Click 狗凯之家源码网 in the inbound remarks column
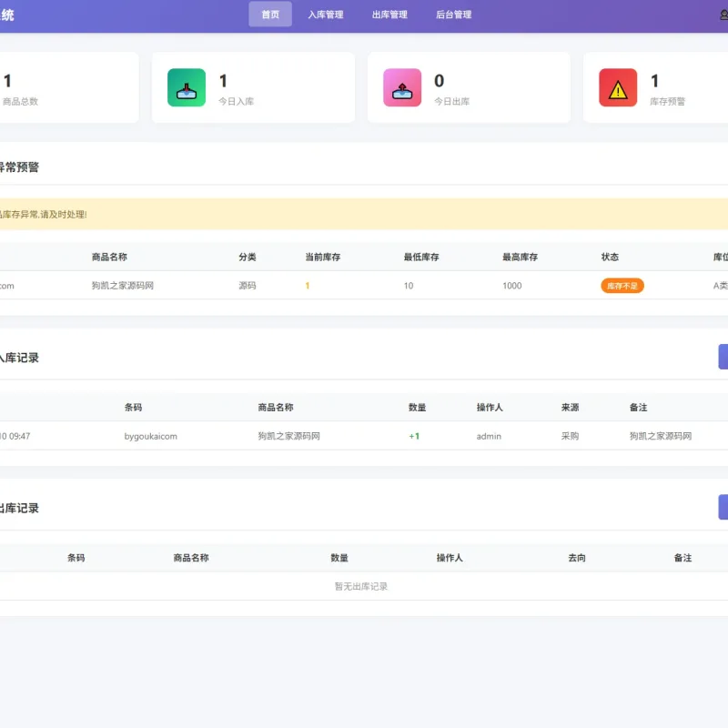This screenshot has width=728, height=728. [x=661, y=436]
